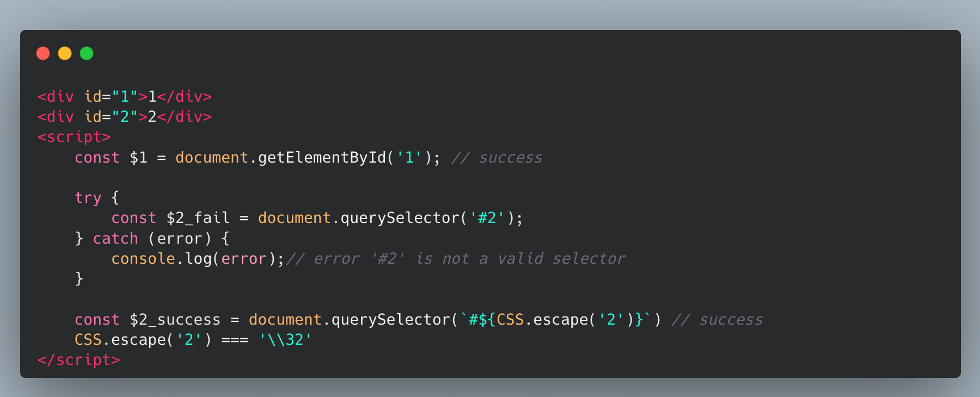Screen dimensions: 980x397
Task: Click the opening script tag
Action: [x=74, y=137]
